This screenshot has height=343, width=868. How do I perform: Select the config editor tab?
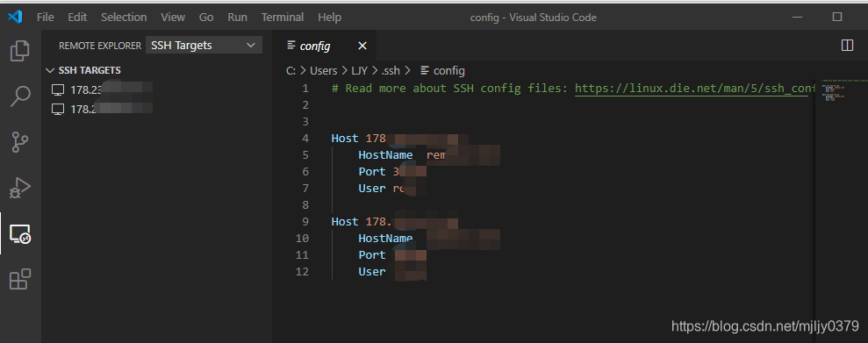point(325,46)
